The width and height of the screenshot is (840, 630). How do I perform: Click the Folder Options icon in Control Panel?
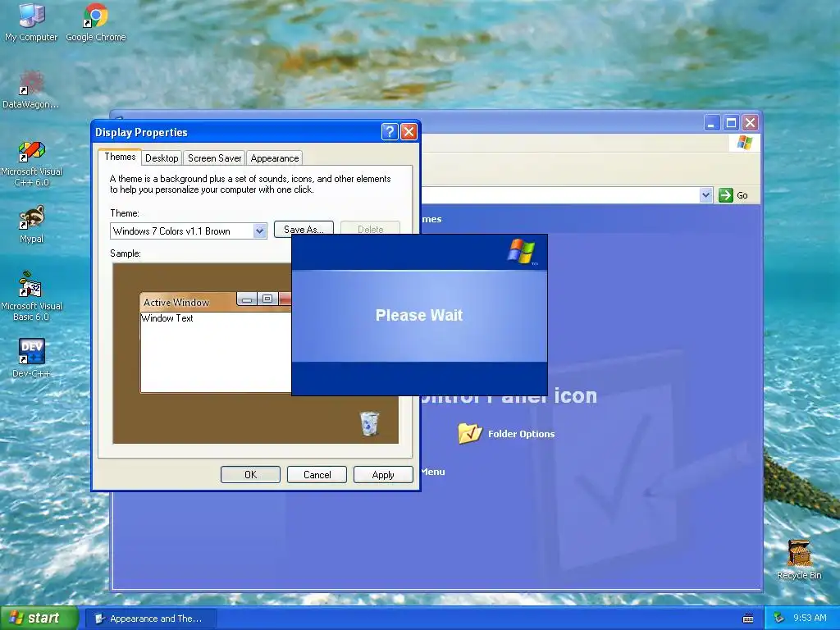(470, 433)
